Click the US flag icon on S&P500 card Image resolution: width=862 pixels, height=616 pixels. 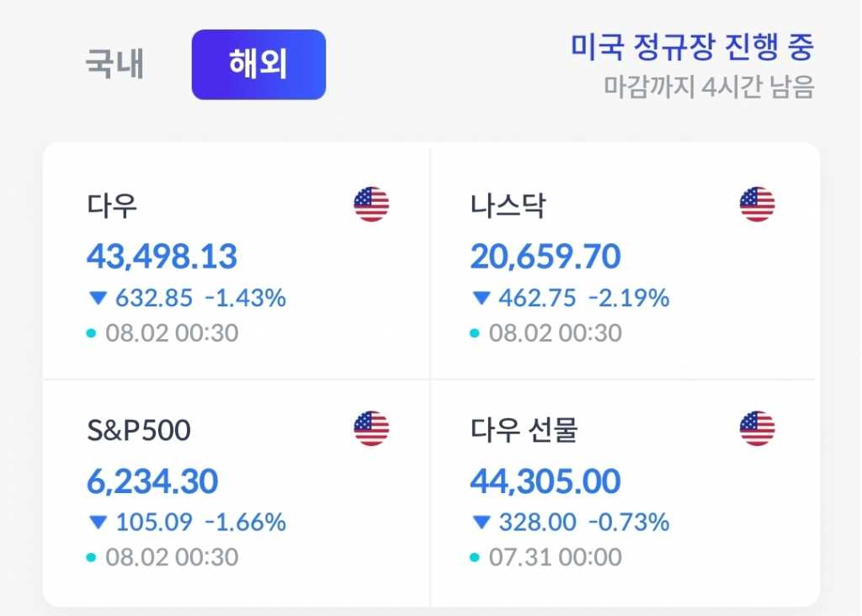(371, 429)
